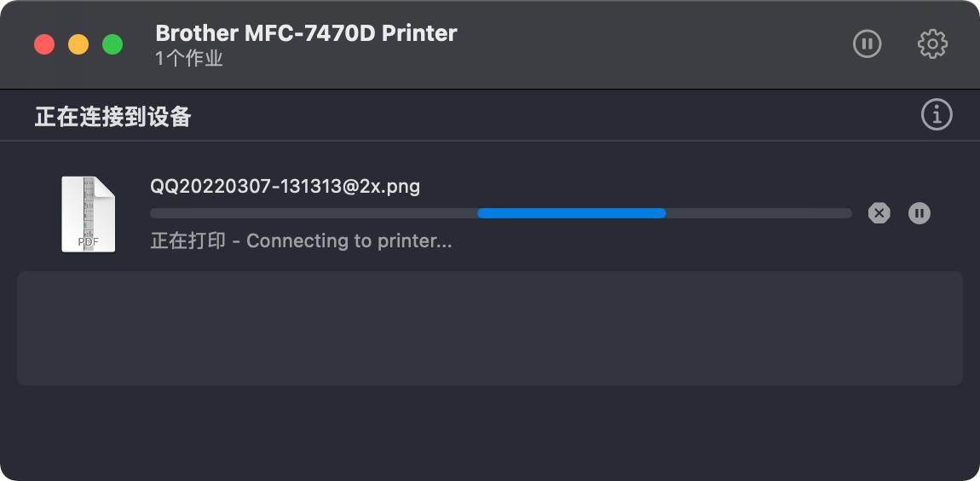Pause the printer from the title bar

point(868,43)
